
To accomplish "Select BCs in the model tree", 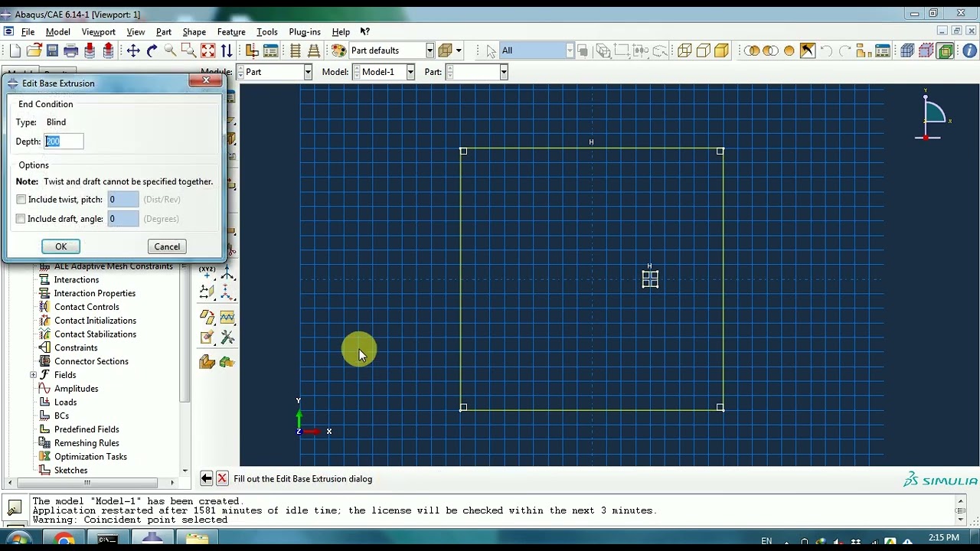I will (61, 416).
